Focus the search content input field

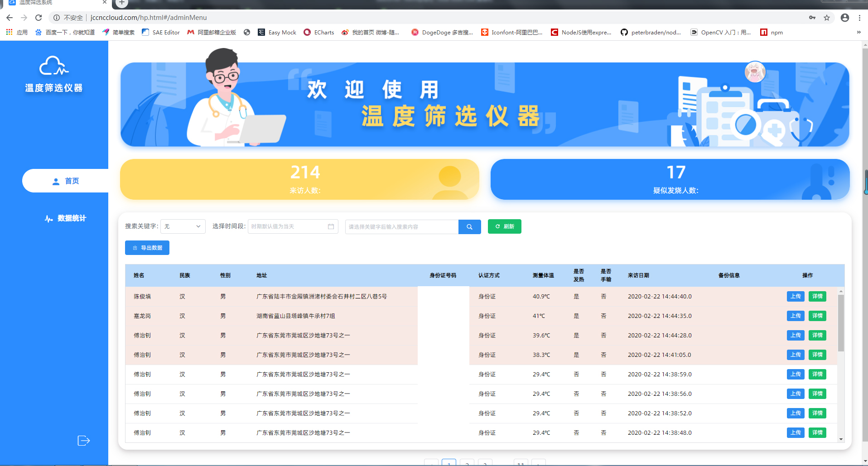coord(401,227)
